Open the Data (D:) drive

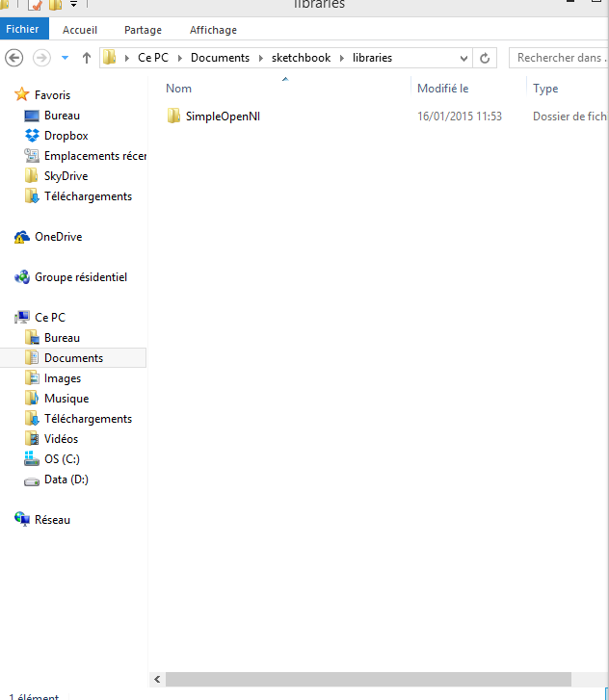tap(66, 480)
